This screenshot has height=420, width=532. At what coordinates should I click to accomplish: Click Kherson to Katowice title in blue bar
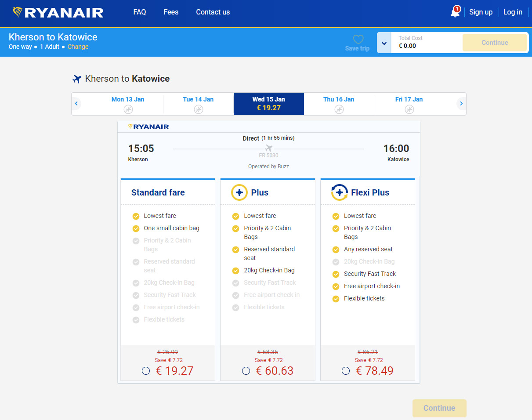coord(53,37)
